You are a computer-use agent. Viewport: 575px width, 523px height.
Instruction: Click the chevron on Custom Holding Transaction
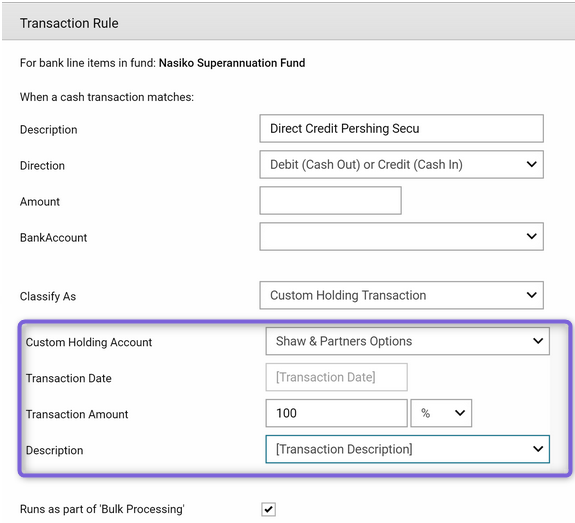[x=531, y=295]
